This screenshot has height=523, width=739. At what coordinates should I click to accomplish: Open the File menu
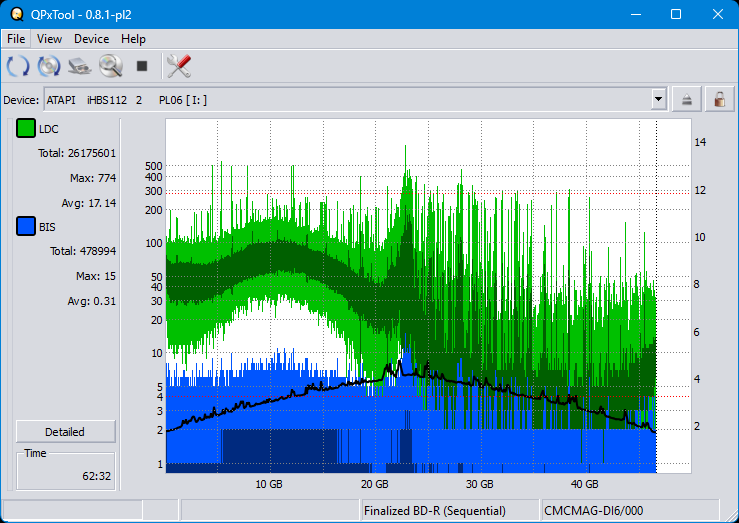(x=16, y=39)
